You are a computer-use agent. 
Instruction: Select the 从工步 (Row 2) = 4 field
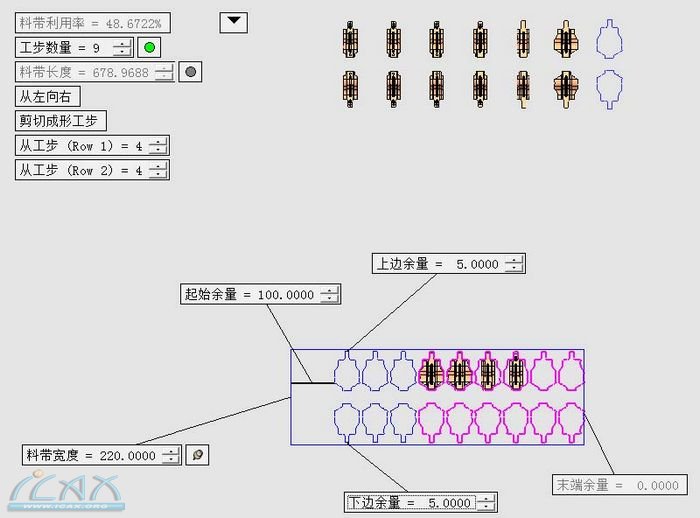[x=92, y=170]
